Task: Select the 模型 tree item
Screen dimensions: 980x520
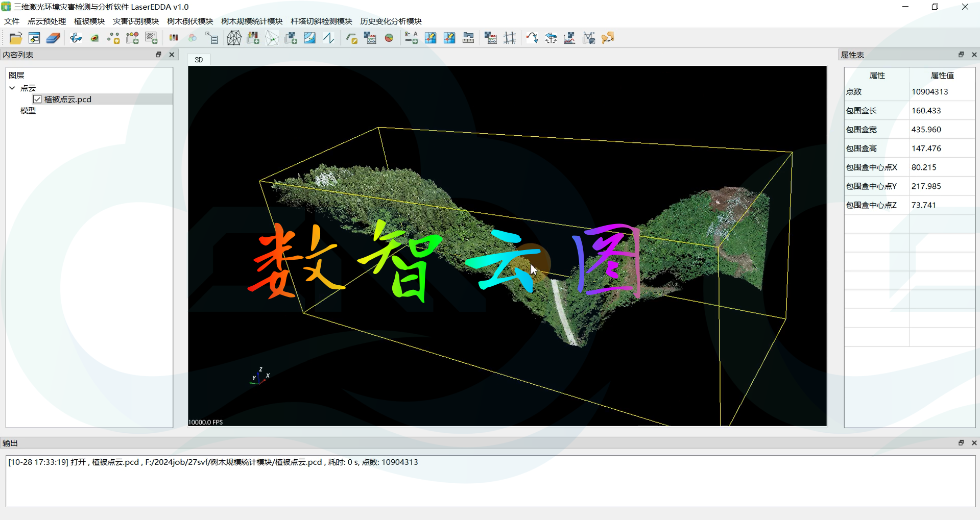Action: 28,110
